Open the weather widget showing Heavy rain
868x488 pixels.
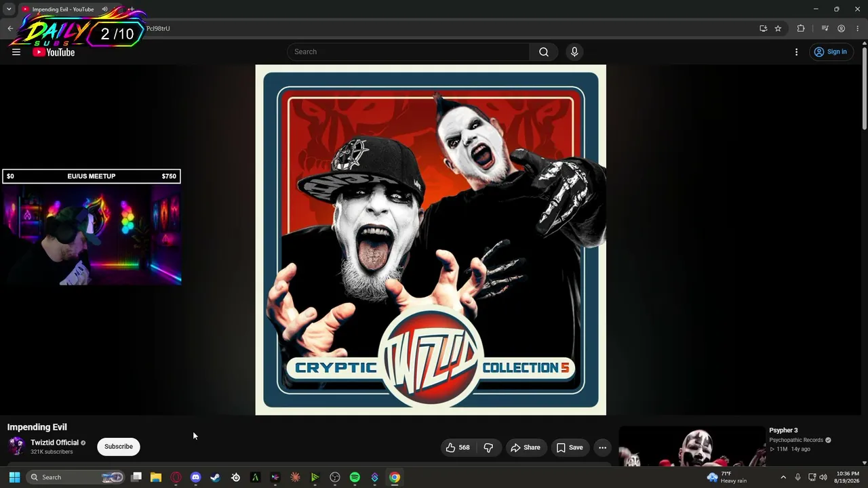tap(727, 477)
